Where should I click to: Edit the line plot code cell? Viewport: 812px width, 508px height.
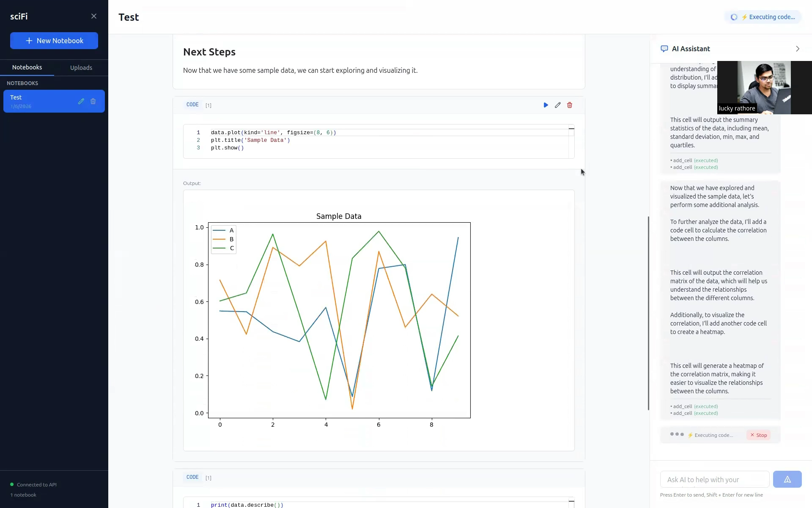(x=557, y=105)
